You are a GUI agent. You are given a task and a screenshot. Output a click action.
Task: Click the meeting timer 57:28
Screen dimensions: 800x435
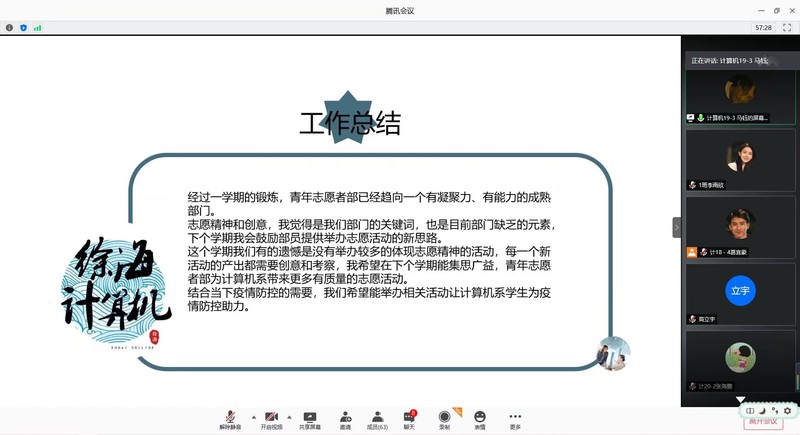coord(763,28)
